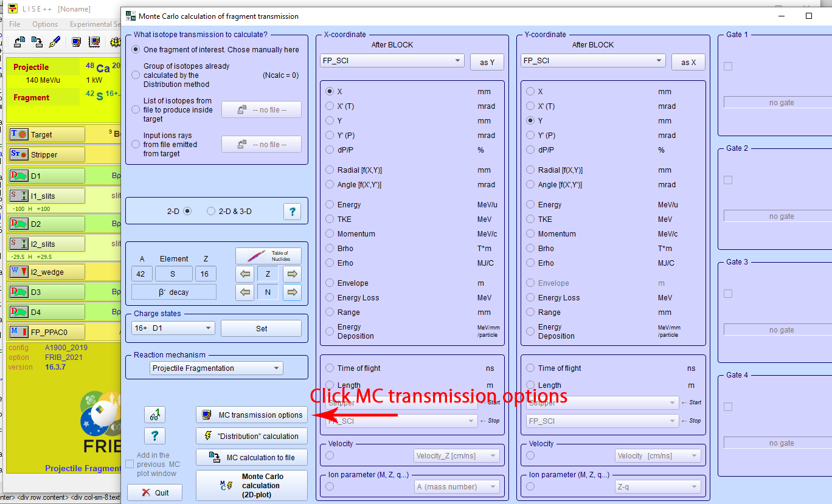The width and height of the screenshot is (832, 504).
Task: Click the "as Y" button
Action: click(x=487, y=62)
